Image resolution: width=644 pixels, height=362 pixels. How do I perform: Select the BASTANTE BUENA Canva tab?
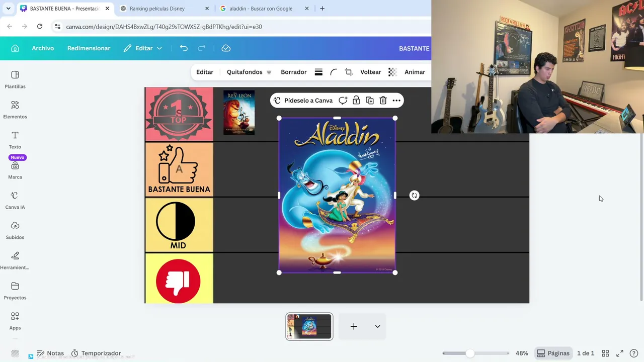click(64, 9)
